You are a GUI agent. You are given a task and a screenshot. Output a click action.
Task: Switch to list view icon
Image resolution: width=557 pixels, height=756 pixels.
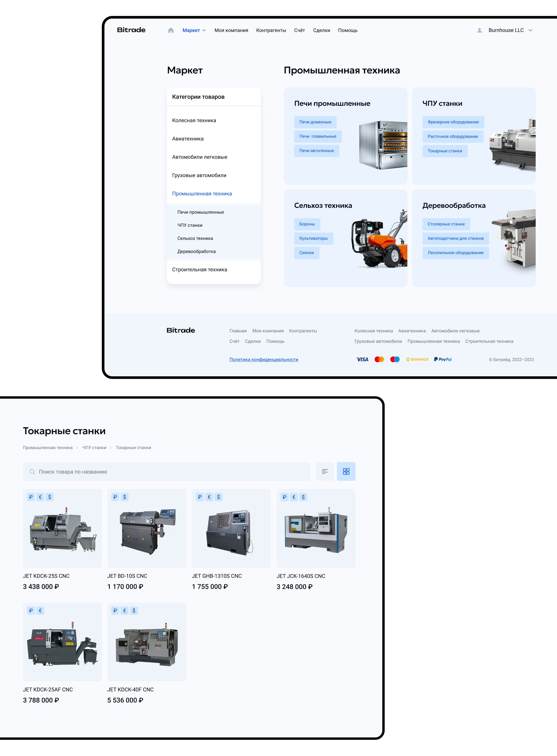pyautogui.click(x=324, y=471)
